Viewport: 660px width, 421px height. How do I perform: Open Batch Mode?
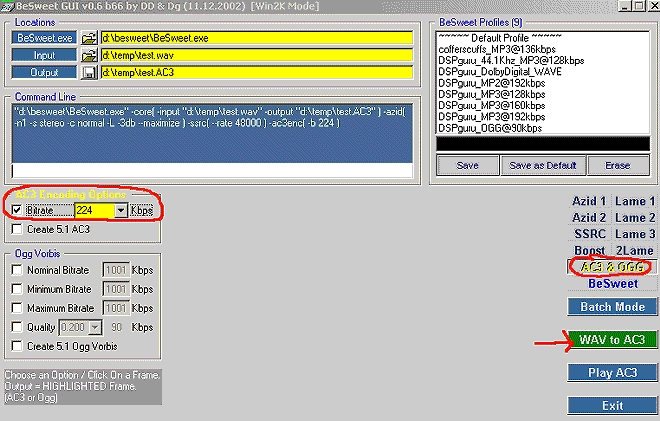click(x=612, y=306)
